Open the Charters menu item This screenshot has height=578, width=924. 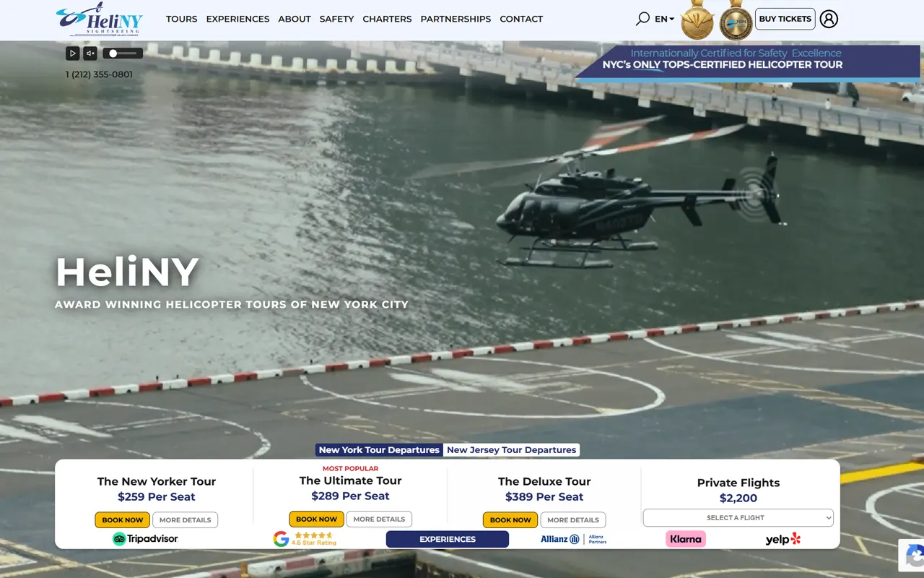tap(387, 19)
